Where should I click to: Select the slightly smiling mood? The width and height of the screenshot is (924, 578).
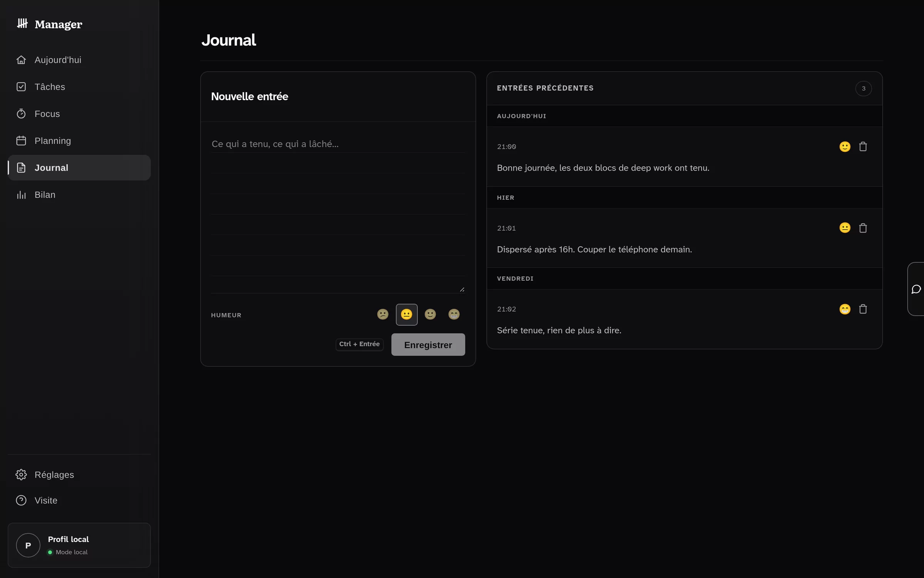[x=430, y=314]
